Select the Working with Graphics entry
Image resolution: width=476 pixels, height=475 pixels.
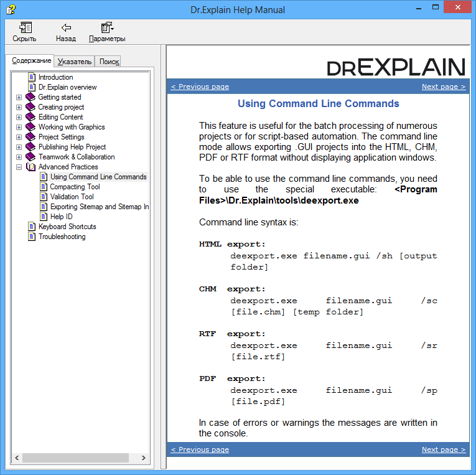72,127
